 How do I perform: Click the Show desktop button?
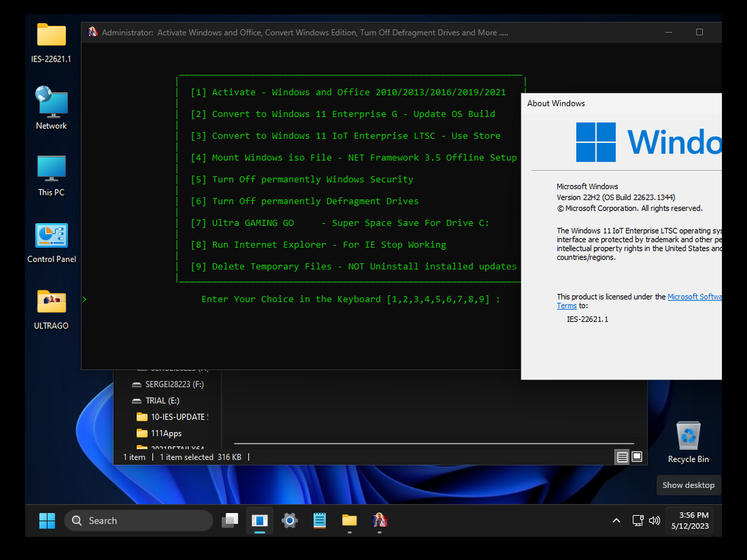688,485
